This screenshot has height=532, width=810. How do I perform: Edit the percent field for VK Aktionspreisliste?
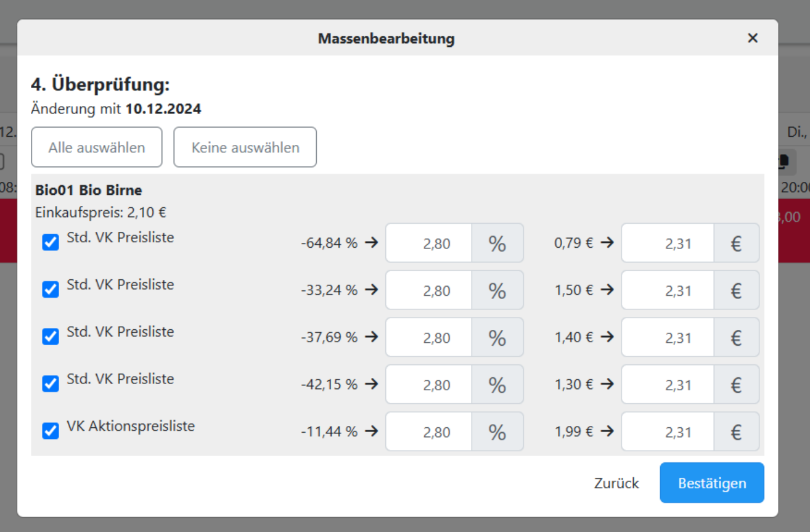click(x=429, y=432)
